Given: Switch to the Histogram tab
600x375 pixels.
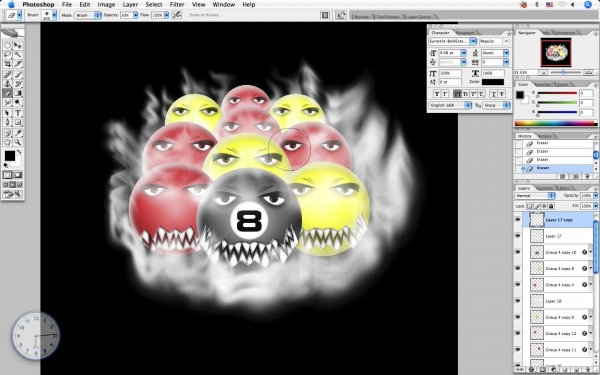Looking at the screenshot, I should [x=565, y=33].
